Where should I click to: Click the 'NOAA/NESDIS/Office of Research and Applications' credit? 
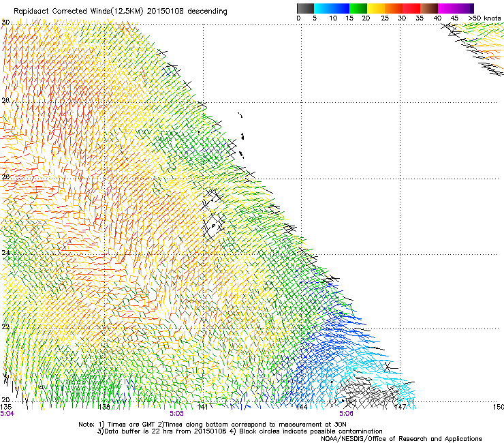401,439
